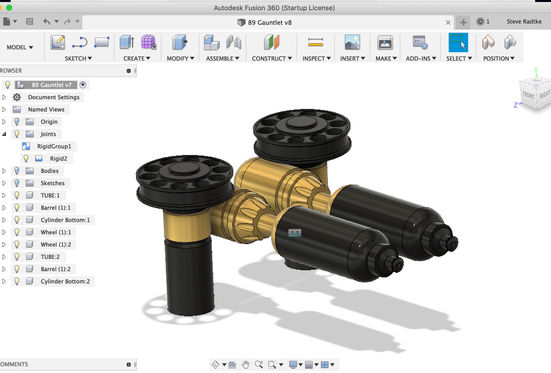Click the ViewCube front face
Viewport: 551px width, 373px height.
pos(529,95)
